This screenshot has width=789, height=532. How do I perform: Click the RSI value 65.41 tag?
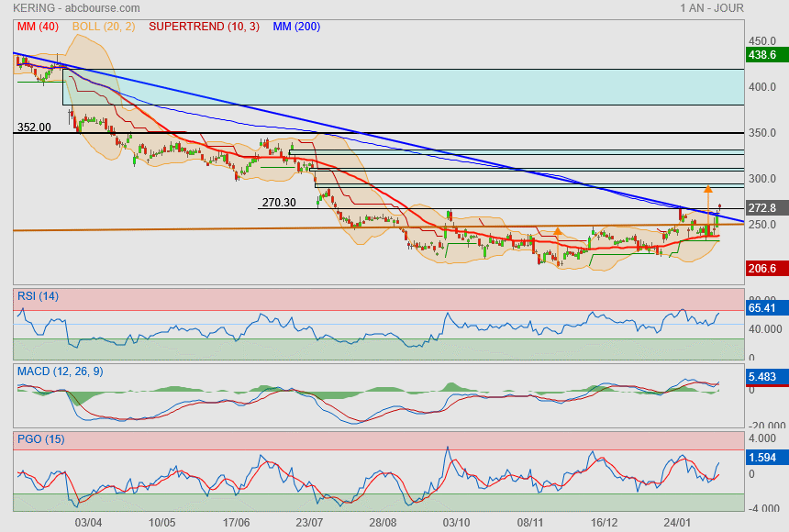point(767,307)
